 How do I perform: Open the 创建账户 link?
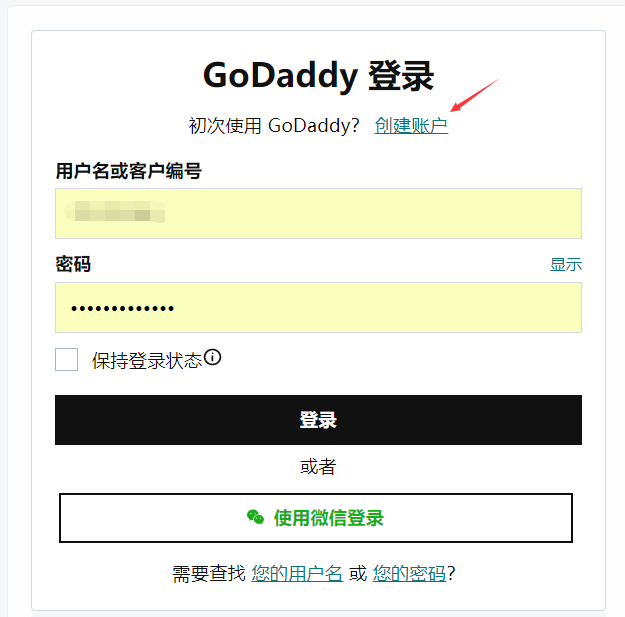(411, 126)
